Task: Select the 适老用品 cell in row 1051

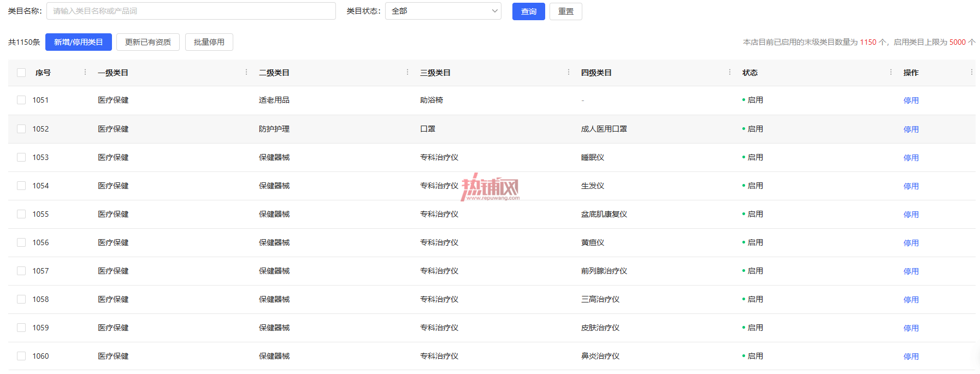Action: click(x=274, y=100)
